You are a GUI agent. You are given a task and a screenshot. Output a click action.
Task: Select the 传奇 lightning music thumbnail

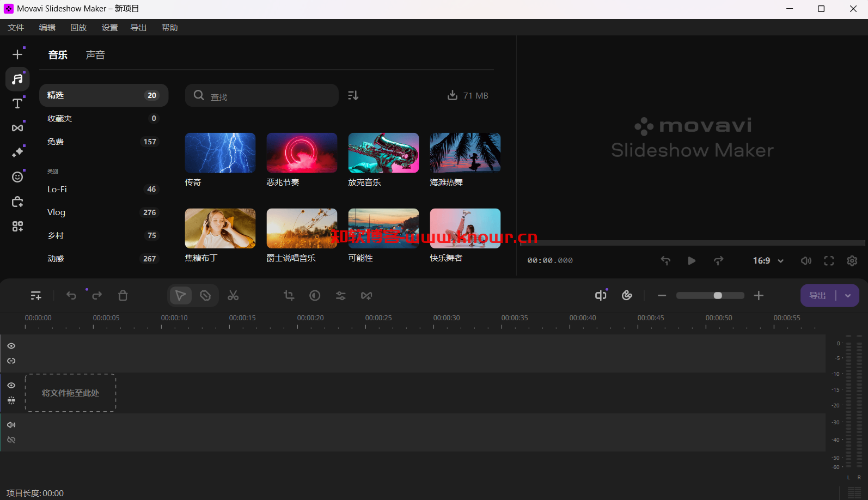click(220, 153)
